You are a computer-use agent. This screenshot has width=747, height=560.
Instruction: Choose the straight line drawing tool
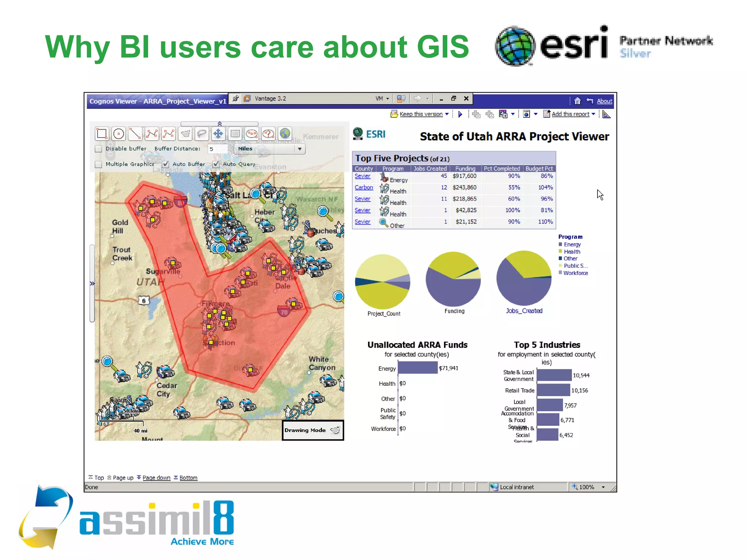click(x=135, y=134)
